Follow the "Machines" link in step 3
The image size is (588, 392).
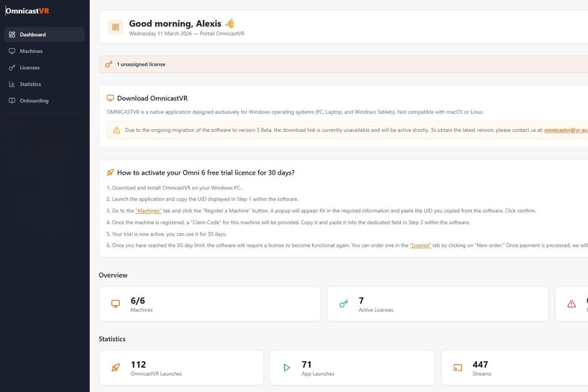point(148,211)
